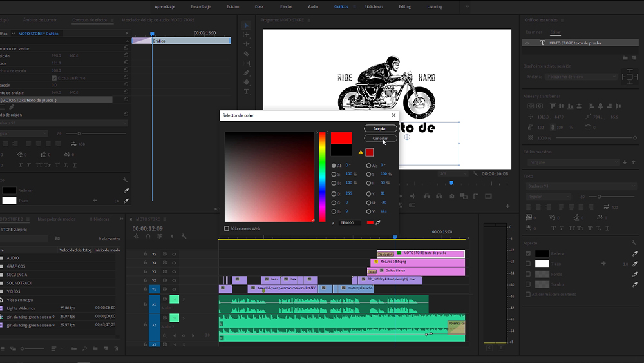Image resolution: width=644 pixels, height=363 pixels.
Task: Select the Y luminance radio button
Action: tap(368, 193)
